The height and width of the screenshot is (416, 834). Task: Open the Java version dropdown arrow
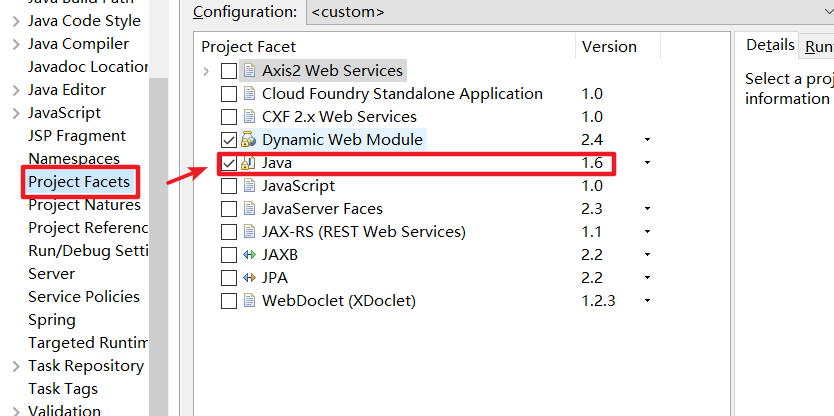[647, 163]
